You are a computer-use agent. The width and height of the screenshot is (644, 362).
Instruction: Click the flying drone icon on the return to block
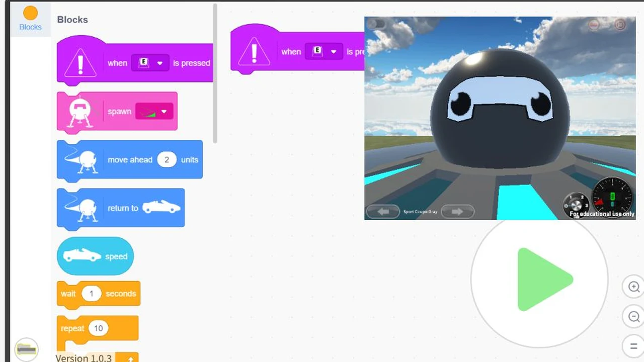tap(82, 208)
